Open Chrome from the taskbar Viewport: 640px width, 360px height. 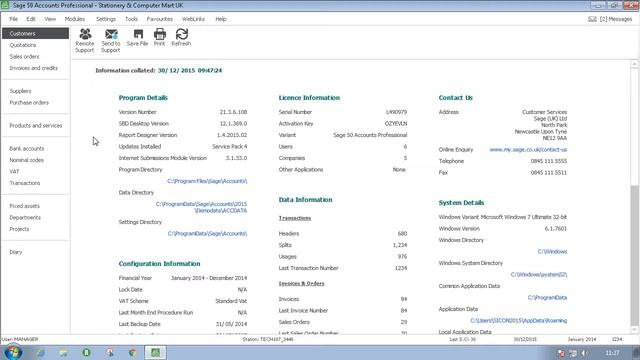point(132,353)
